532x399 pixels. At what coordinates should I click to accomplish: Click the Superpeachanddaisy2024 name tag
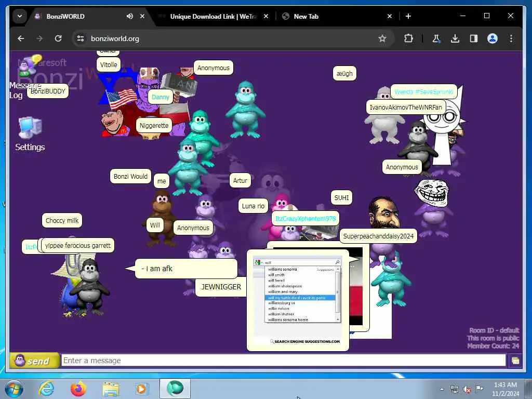click(x=378, y=236)
